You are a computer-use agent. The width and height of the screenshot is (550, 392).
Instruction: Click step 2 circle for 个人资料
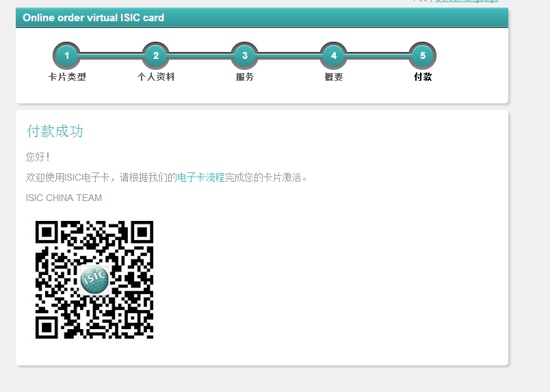click(x=156, y=55)
